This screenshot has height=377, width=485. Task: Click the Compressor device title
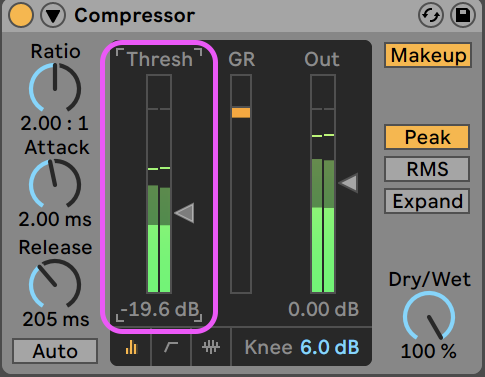134,16
